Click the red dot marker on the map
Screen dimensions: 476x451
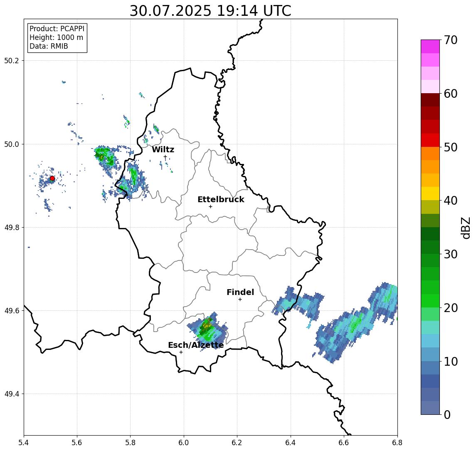pyautogui.click(x=52, y=178)
